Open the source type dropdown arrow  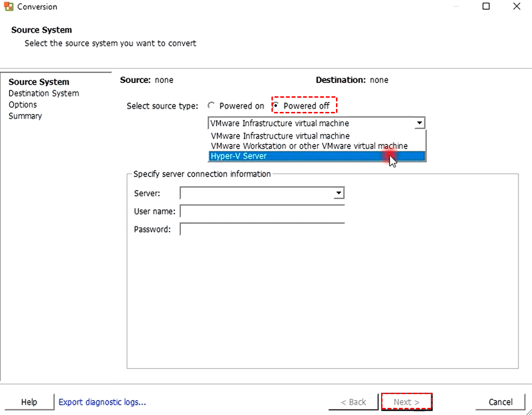coord(420,123)
